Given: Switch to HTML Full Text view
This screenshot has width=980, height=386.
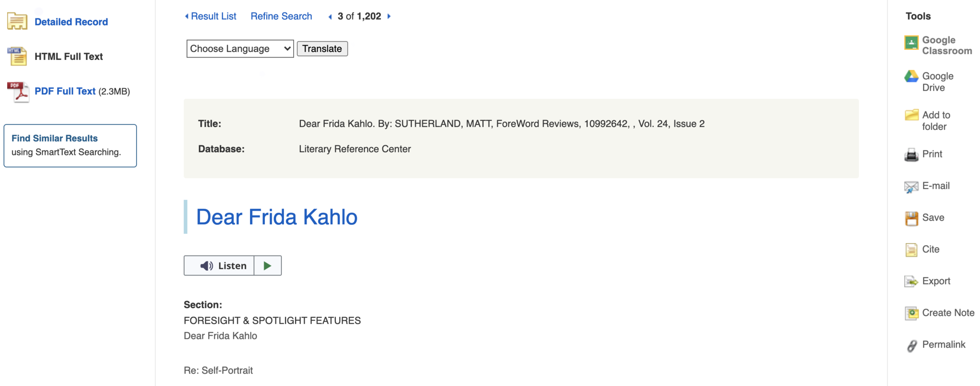Looking at the screenshot, I should click(x=68, y=57).
